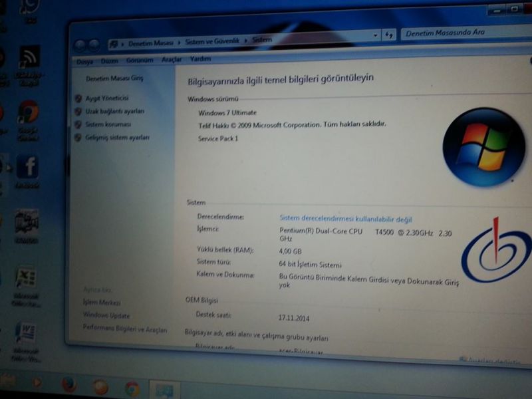Image resolution: width=532 pixels, height=399 pixels.
Task: Click 4,00 GB RAM value
Action: 290,251
